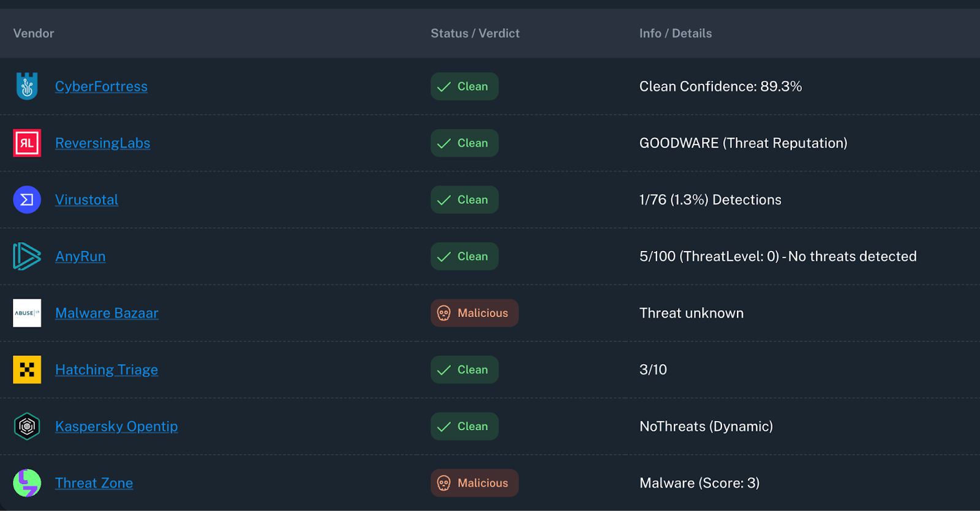Select 'GOODWARE (Threat Reputation)' details text
The width and height of the screenshot is (980, 511).
[x=743, y=143]
